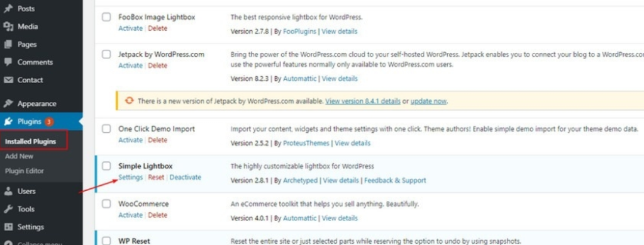Select the Comments bubble icon
Image resolution: width=644 pixels, height=245 pixels.
pyautogui.click(x=8, y=62)
